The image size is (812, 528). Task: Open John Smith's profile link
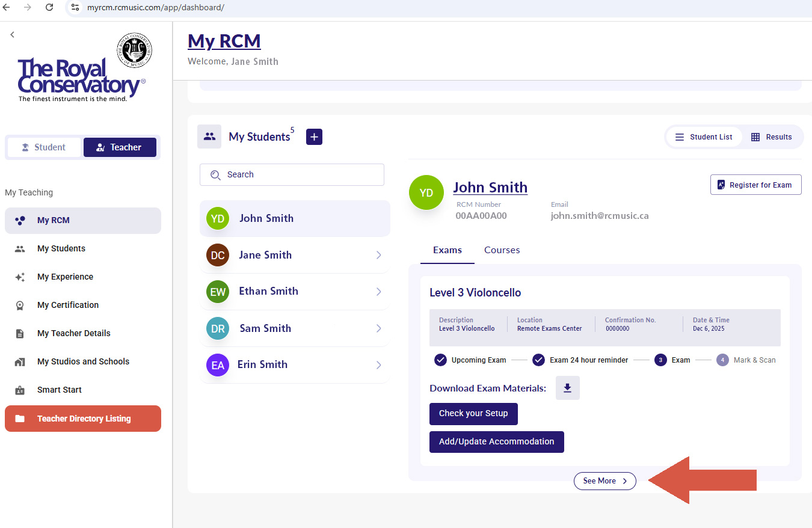point(490,187)
